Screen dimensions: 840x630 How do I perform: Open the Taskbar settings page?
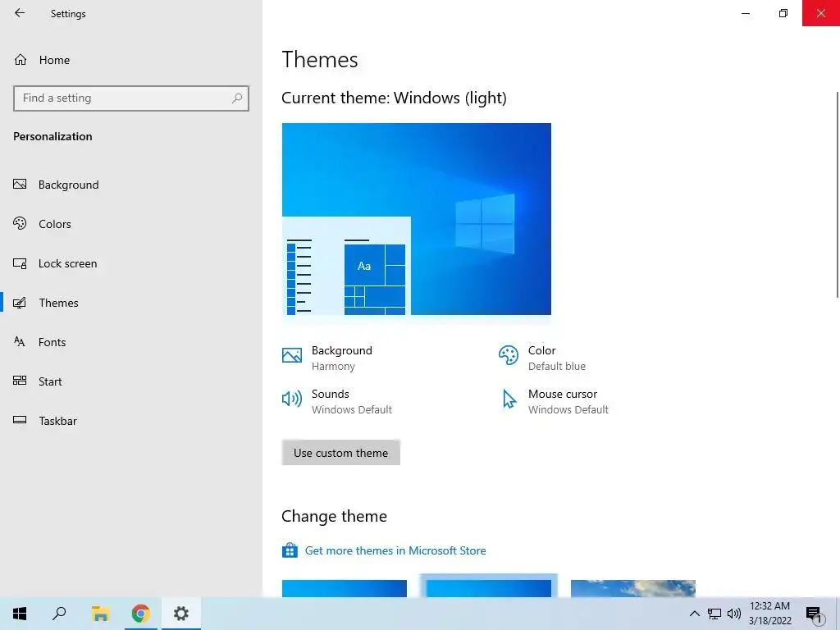[130, 421]
